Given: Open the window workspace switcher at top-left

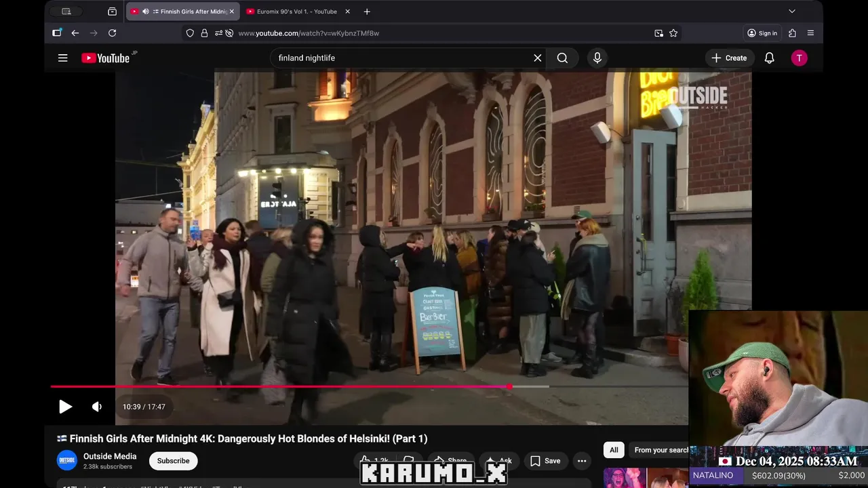Looking at the screenshot, I should pyautogui.click(x=66, y=12).
